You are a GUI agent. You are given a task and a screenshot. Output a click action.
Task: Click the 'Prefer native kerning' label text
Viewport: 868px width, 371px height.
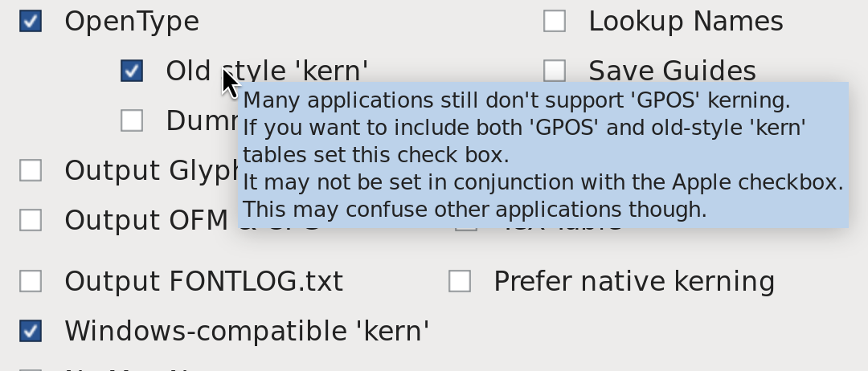[634, 281]
